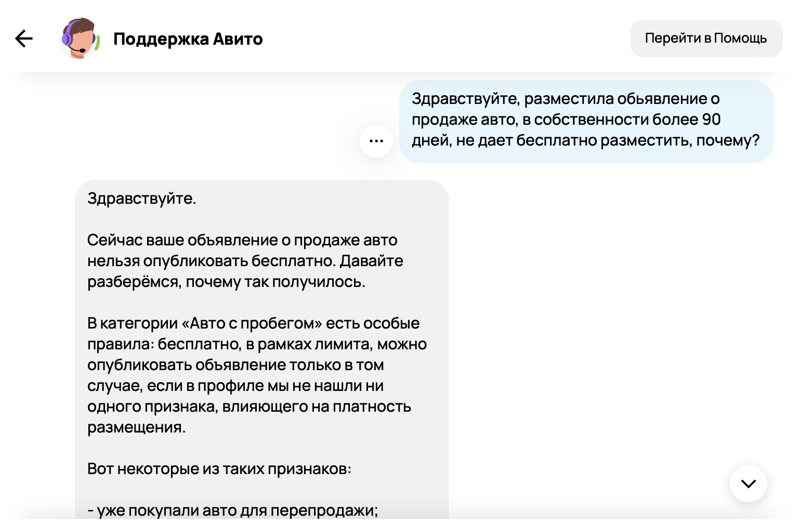Click the line одного признака, влияющего на платность
The image size is (812, 524).
(x=249, y=407)
